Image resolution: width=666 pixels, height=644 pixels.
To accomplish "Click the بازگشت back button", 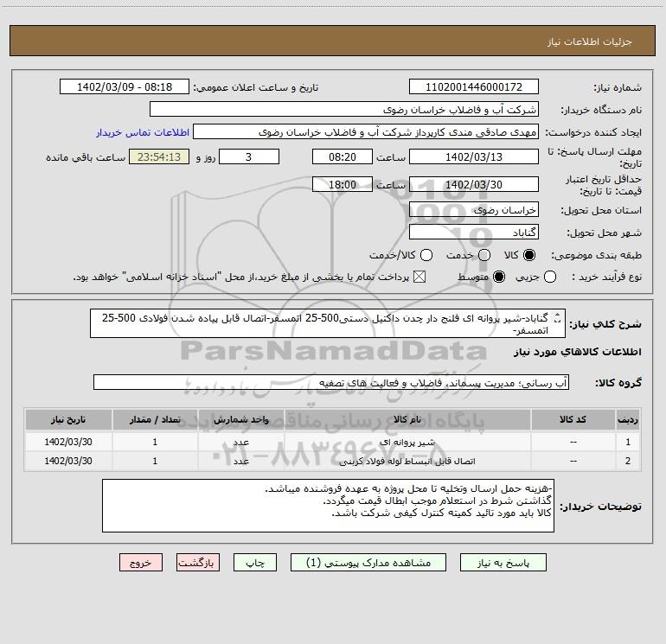I will (198, 563).
